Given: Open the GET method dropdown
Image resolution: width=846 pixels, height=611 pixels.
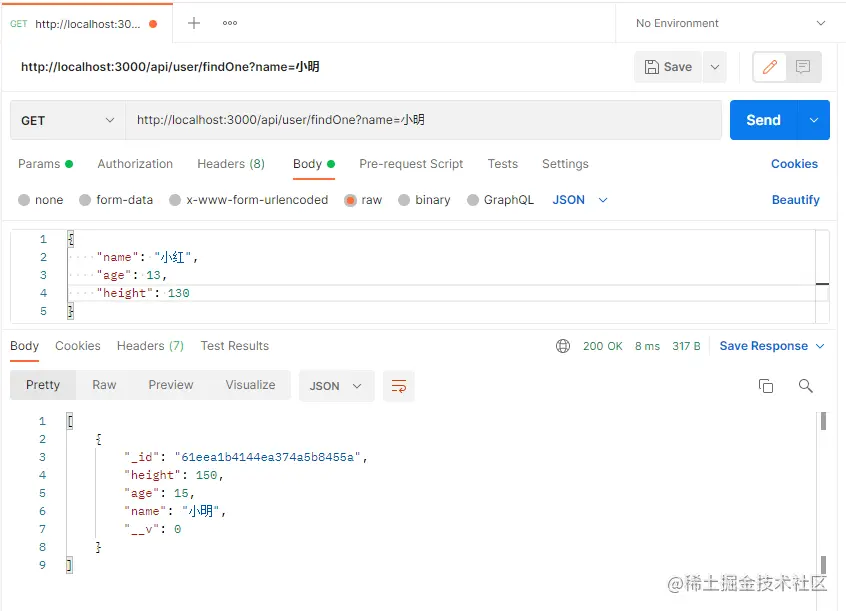Looking at the screenshot, I should [x=68, y=120].
